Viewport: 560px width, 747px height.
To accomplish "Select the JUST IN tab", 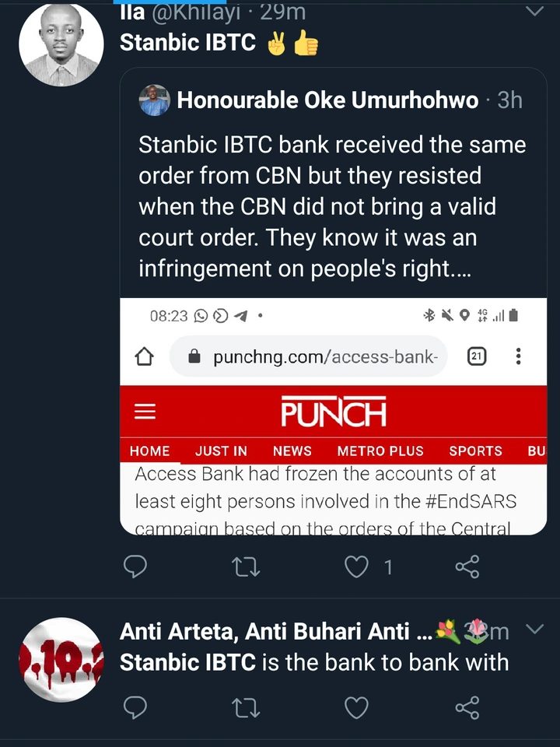I will click(221, 451).
